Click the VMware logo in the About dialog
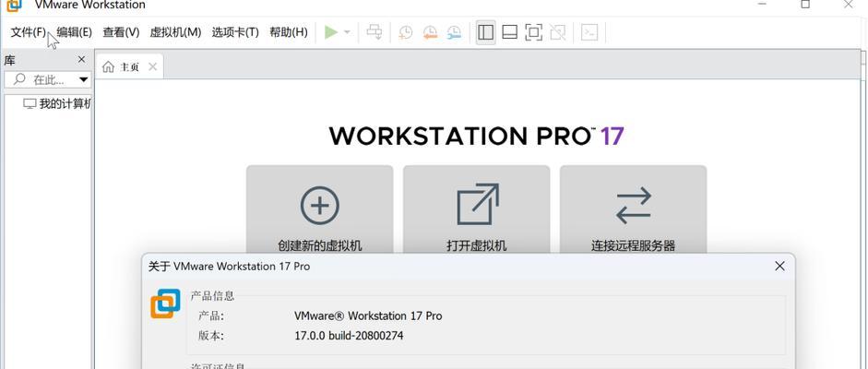The height and width of the screenshot is (369, 868). coord(165,304)
